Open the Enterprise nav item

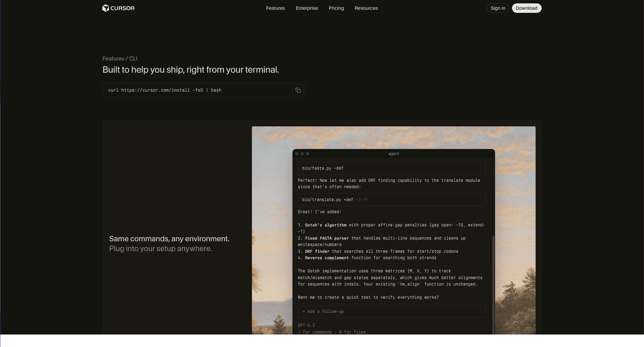(307, 8)
